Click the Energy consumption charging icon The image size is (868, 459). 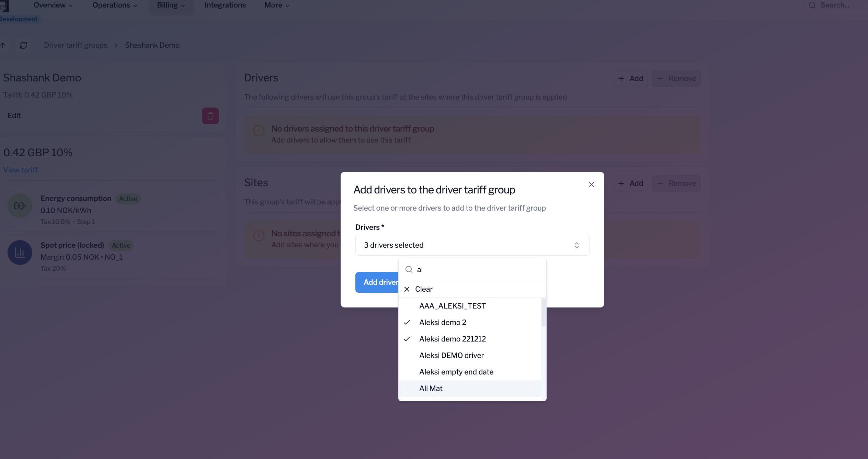pos(20,206)
